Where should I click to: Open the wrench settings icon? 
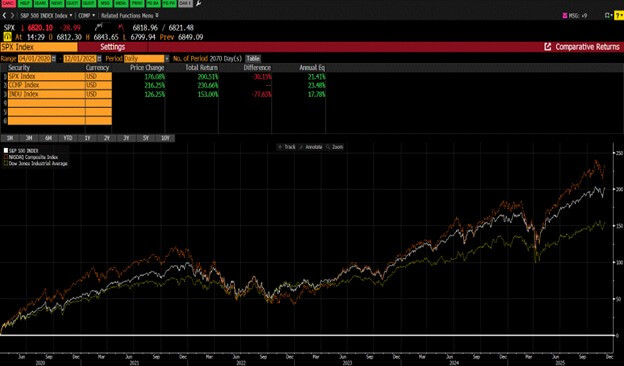199,4
